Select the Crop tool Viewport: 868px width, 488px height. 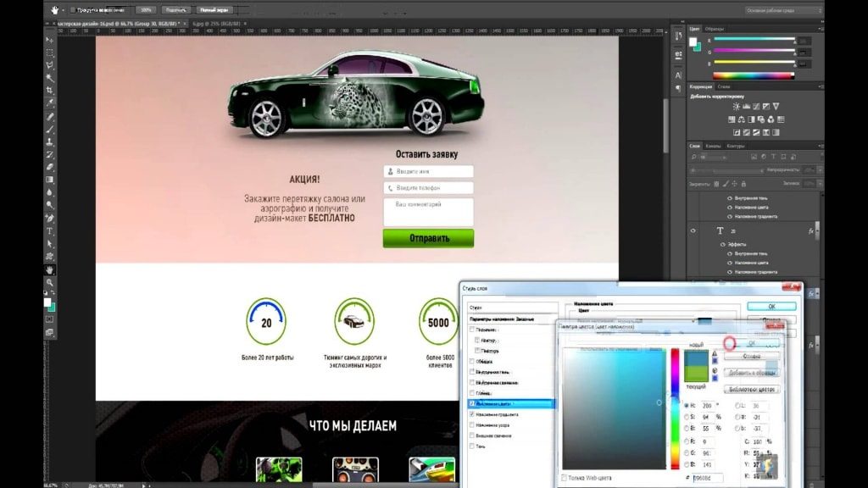tap(50, 90)
